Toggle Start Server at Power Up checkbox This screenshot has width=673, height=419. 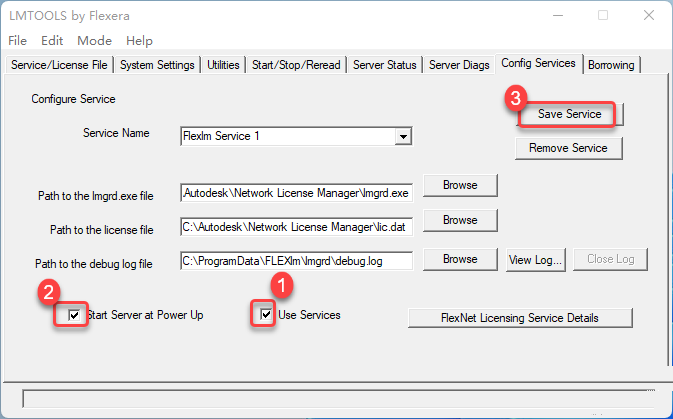(74, 315)
